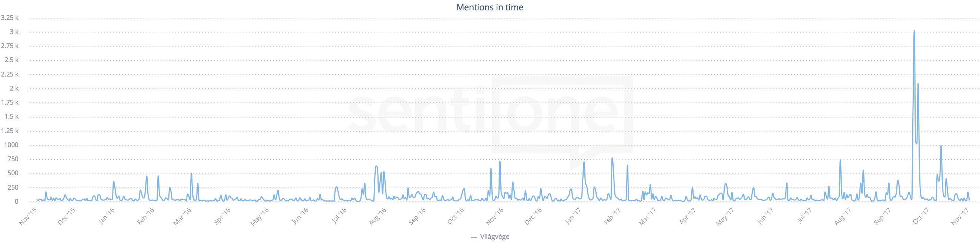Click the Oct '17 date label
The width and height of the screenshot is (980, 247).
(x=921, y=216)
